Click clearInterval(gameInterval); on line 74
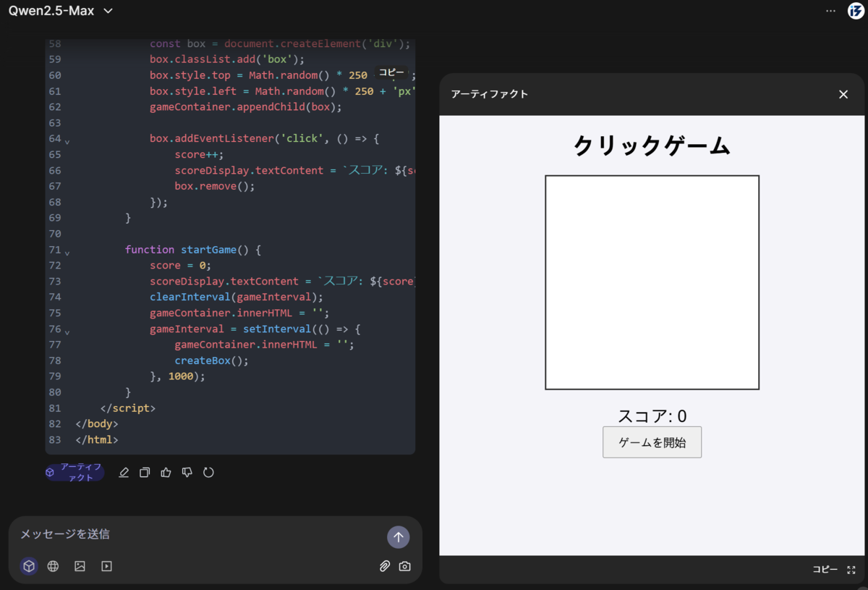Viewport: 868px width, 590px height. 237,297
